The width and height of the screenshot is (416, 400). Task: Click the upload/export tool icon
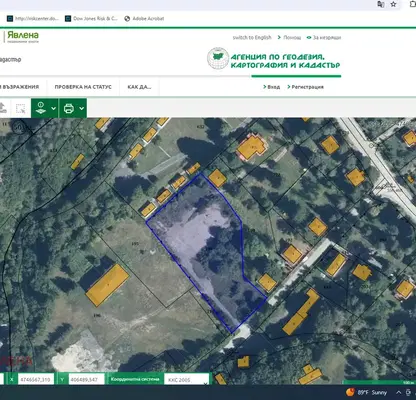3,108
